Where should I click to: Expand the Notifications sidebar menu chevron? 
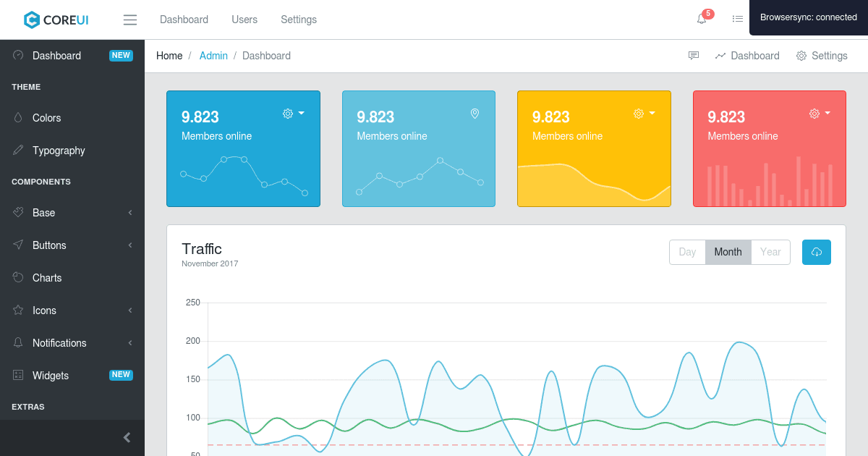[130, 343]
